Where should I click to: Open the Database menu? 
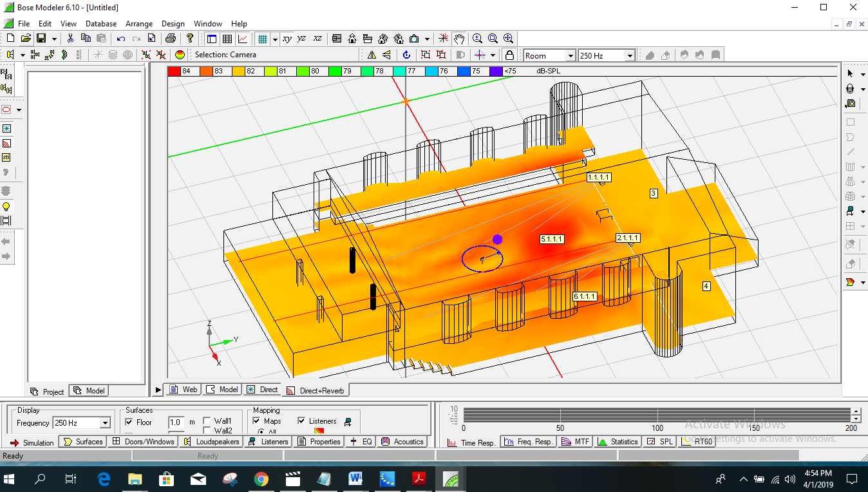[x=101, y=24]
